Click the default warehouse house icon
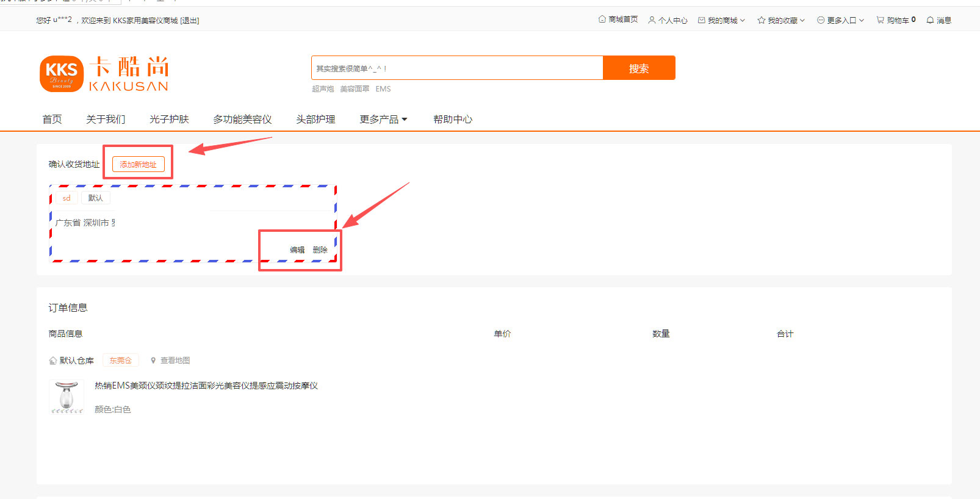980x499 pixels. 53,361
